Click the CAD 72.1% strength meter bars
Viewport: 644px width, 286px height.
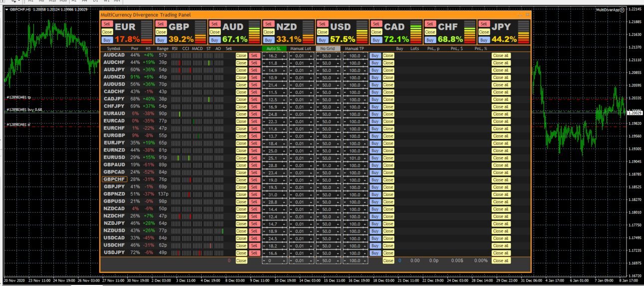[416, 31]
